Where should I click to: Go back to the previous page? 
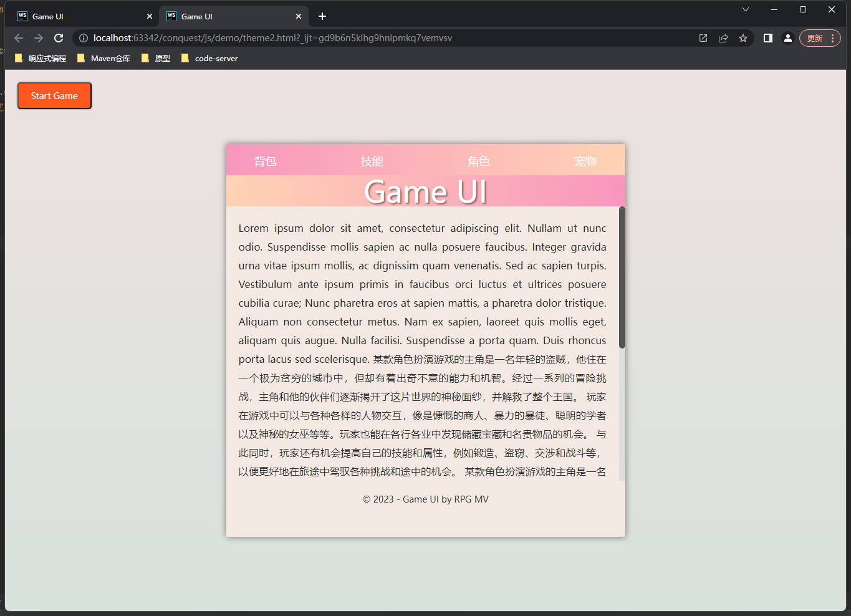19,38
